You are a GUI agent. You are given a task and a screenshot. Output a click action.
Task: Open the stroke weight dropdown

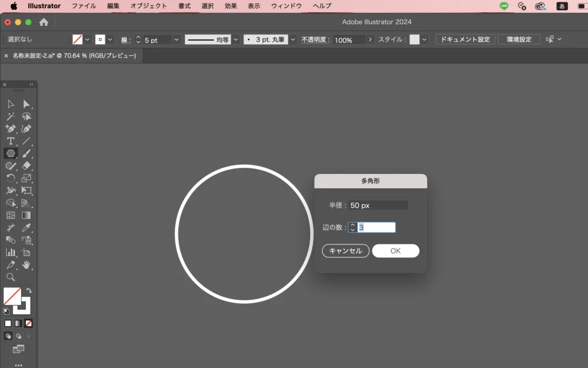[x=176, y=40]
